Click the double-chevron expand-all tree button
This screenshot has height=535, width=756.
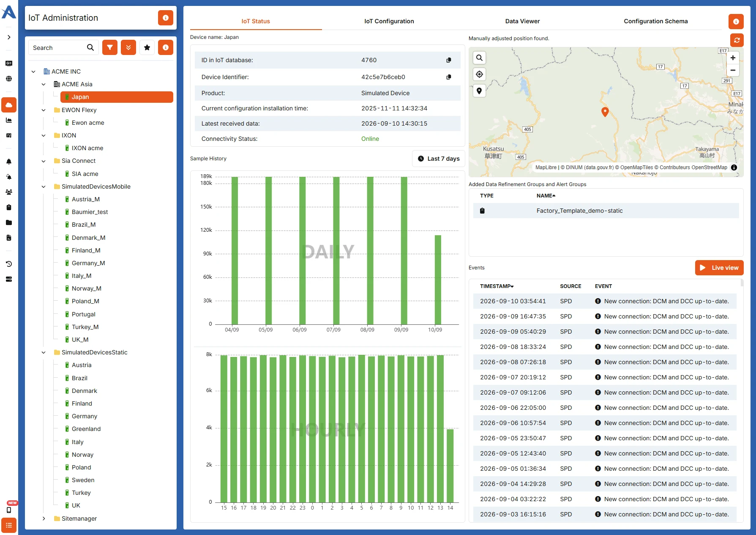(x=128, y=47)
